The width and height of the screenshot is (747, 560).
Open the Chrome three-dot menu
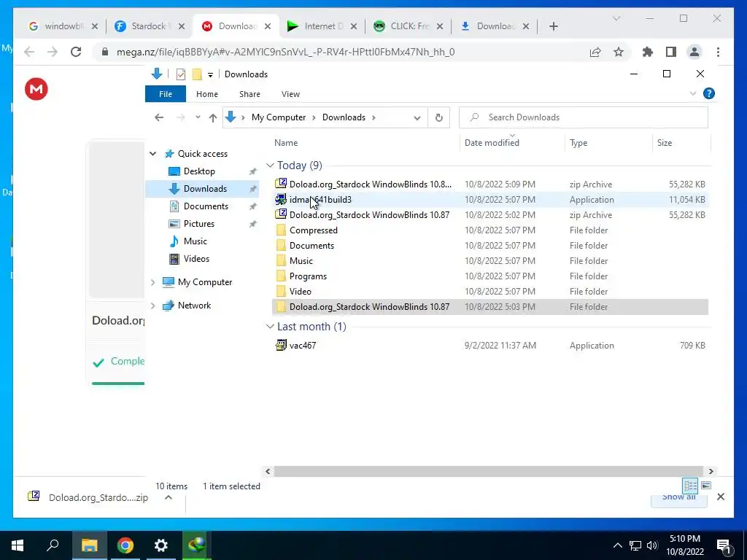tap(718, 52)
